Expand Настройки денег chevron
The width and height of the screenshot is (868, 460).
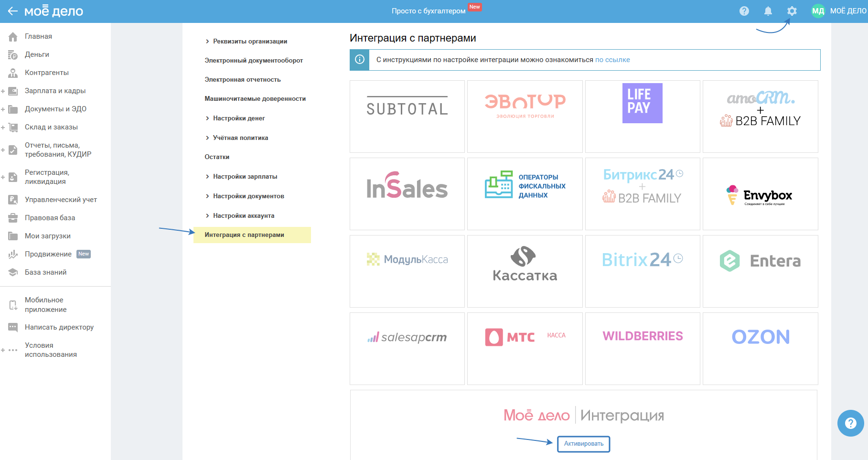click(x=207, y=118)
